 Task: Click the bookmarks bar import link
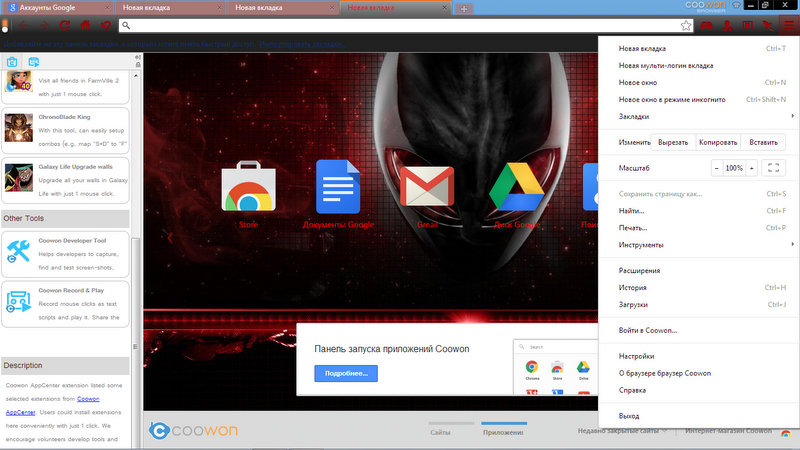tap(303, 44)
